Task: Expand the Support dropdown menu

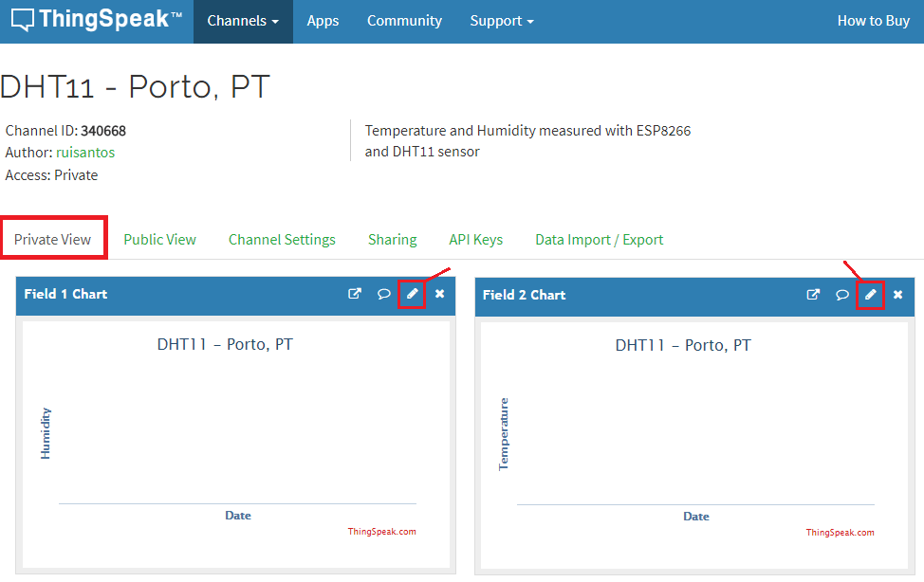Action: click(502, 21)
